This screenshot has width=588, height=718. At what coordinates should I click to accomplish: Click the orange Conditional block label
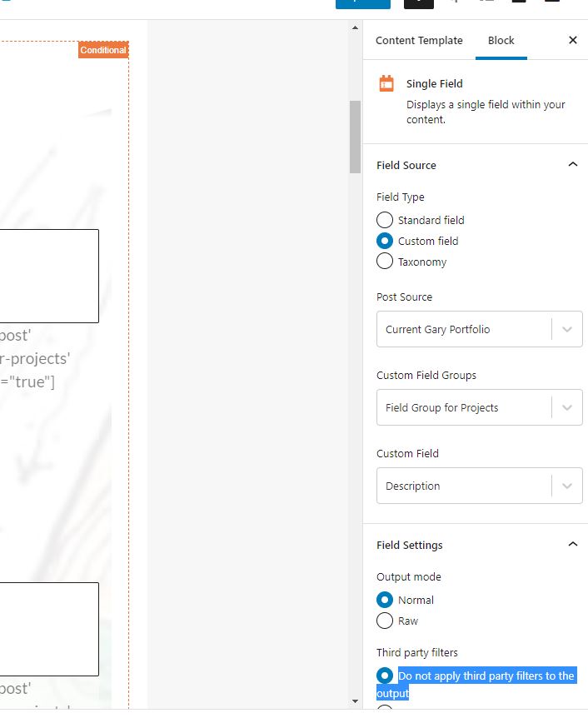pos(103,50)
